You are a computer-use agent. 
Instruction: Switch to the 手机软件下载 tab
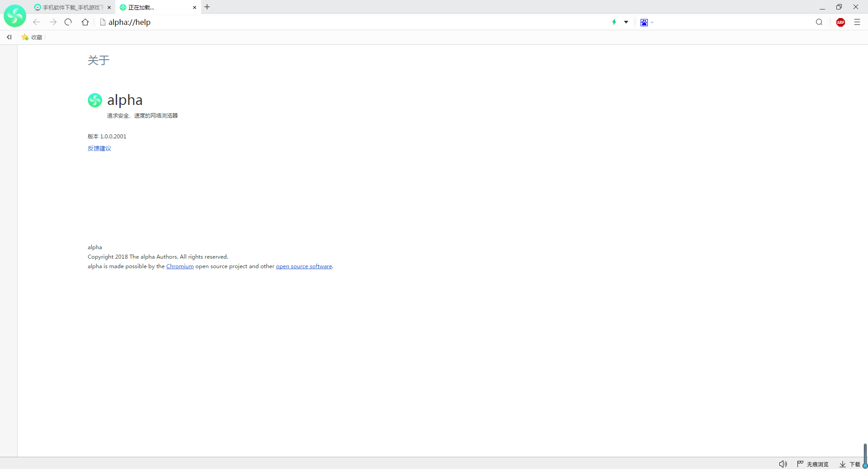(x=73, y=7)
